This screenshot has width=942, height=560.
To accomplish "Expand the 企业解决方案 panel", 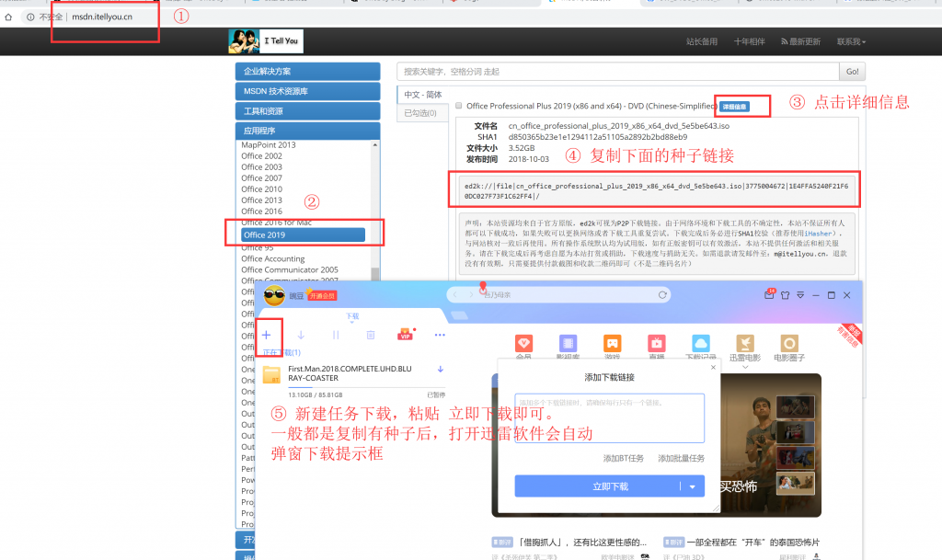I will (307, 72).
